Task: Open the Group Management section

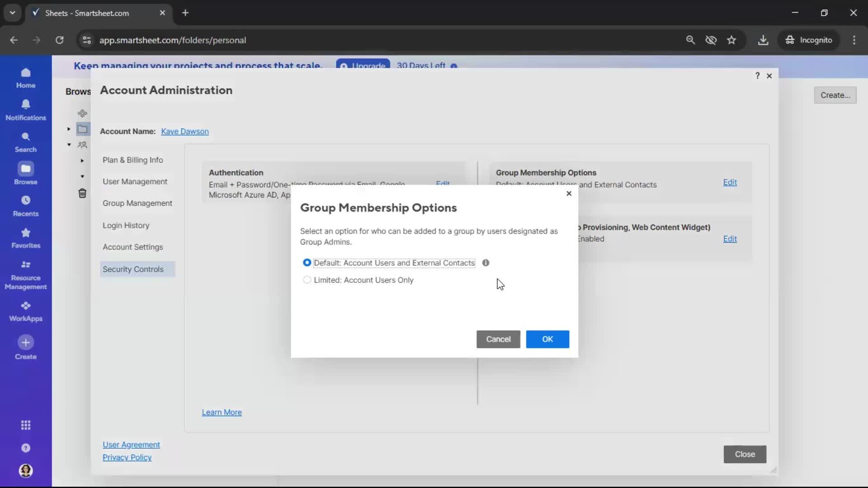Action: 138,203
